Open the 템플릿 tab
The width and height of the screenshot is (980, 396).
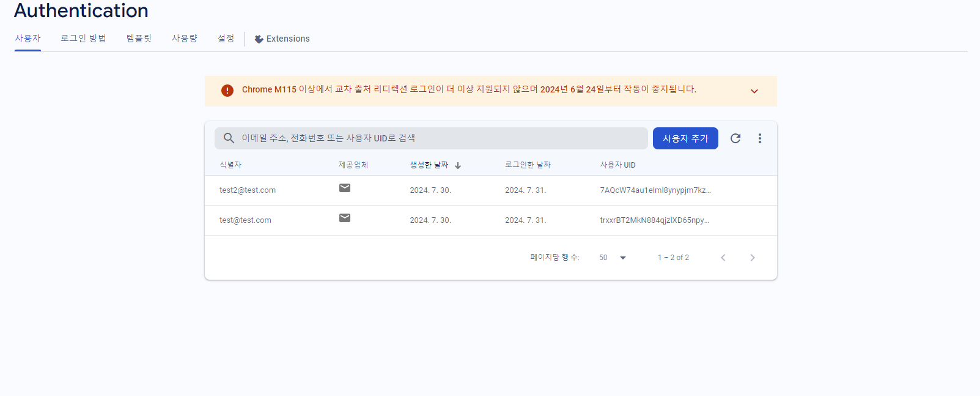coord(139,39)
